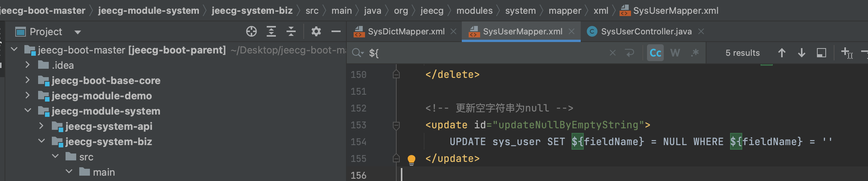
Task: Toggle Regex (.*) search option
Action: 695,53
